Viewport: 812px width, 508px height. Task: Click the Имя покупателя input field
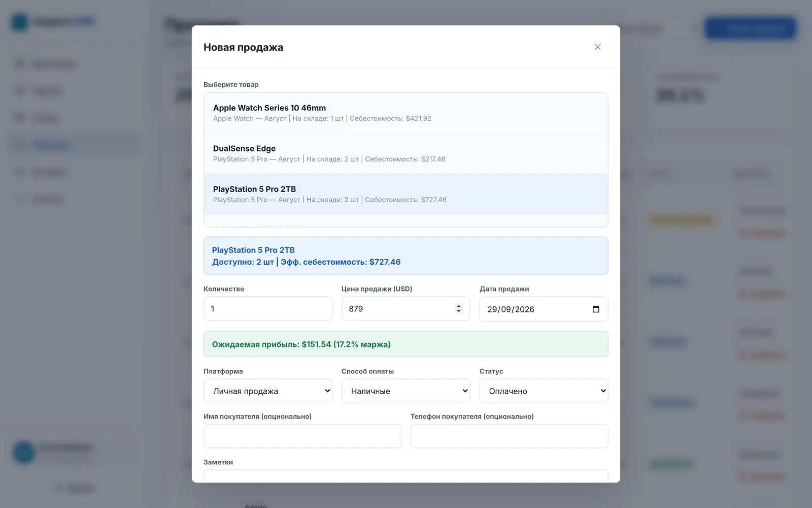(x=302, y=436)
